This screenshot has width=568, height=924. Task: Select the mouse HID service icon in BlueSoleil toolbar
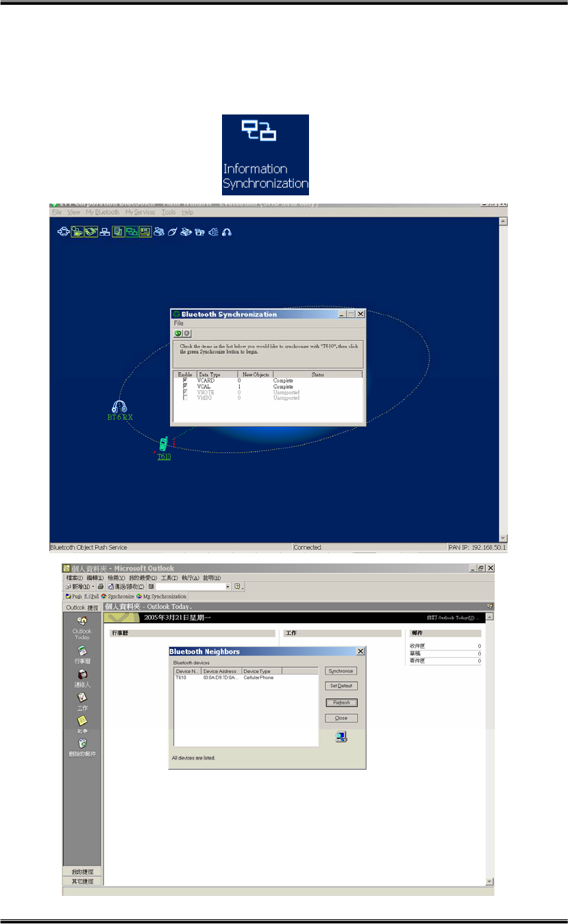coord(172,232)
